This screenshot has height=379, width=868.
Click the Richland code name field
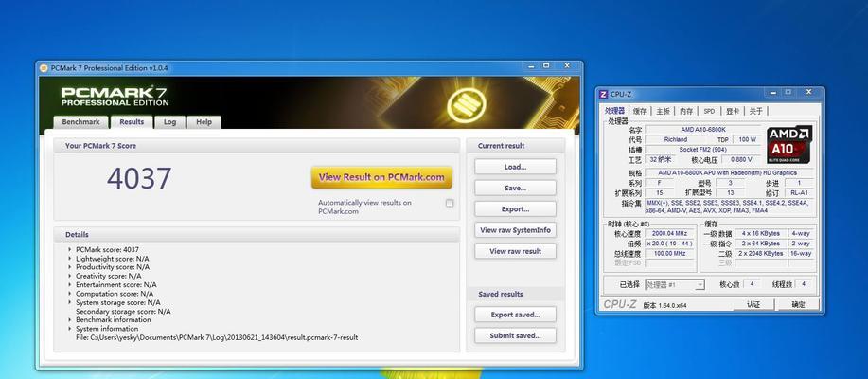click(675, 139)
